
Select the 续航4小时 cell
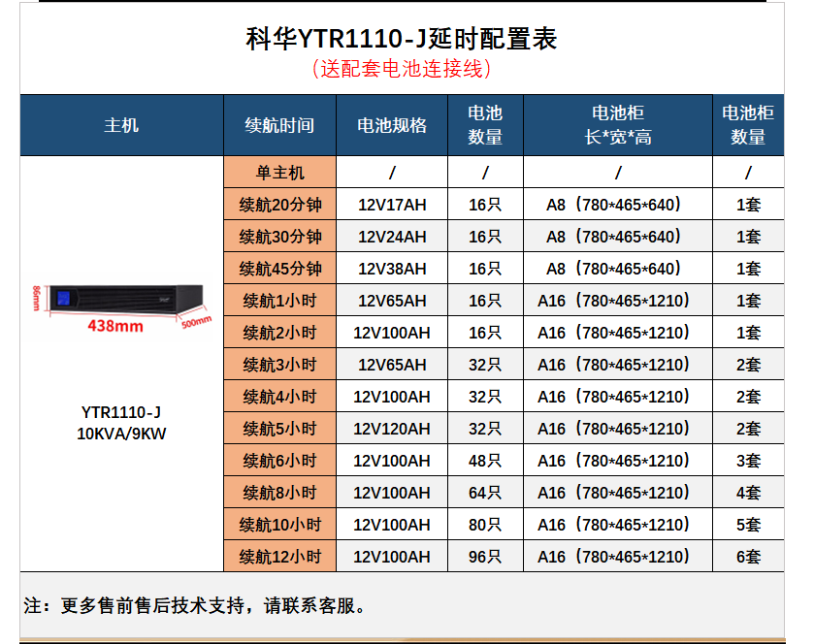click(x=279, y=397)
